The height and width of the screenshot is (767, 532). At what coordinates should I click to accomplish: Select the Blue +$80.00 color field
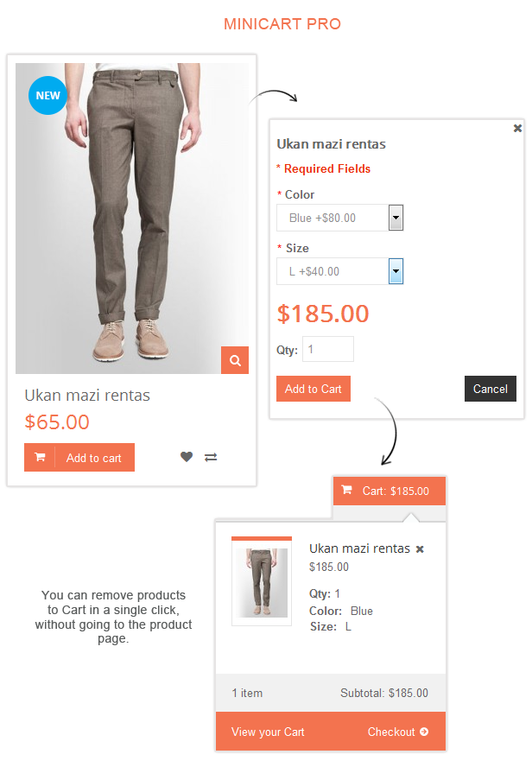339,218
